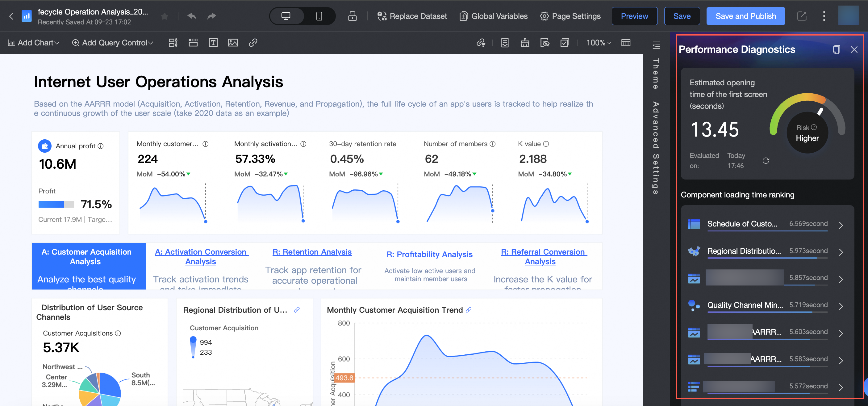The width and height of the screenshot is (868, 406).
Task: Insert an image component
Action: [233, 43]
